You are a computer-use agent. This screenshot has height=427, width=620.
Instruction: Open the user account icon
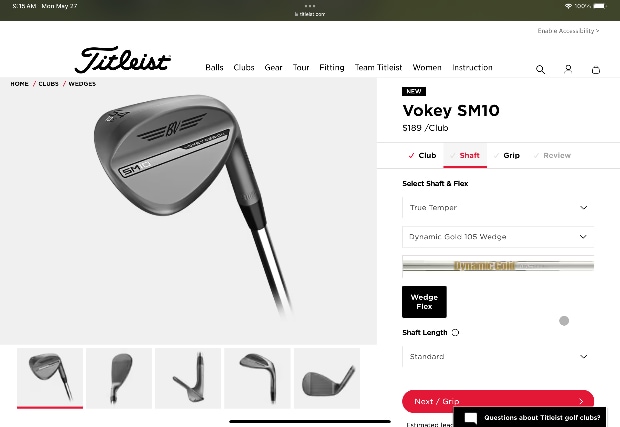tap(568, 70)
